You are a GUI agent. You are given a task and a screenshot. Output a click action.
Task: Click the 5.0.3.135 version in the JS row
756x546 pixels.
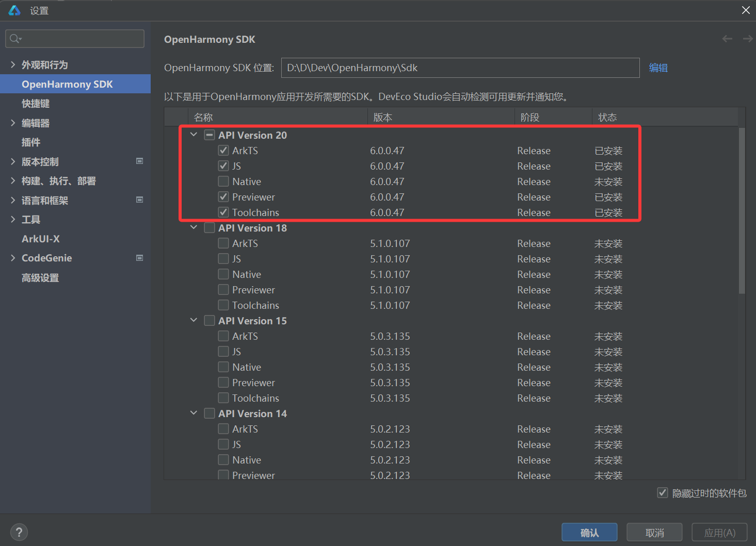coord(390,352)
